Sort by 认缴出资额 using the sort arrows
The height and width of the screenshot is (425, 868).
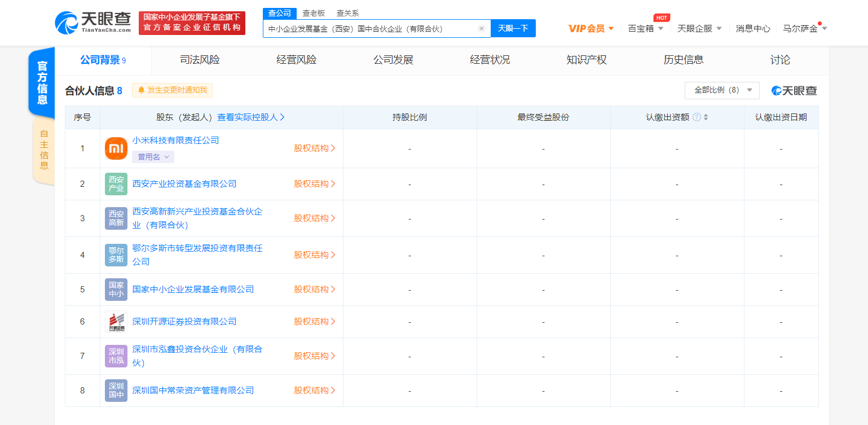pos(706,117)
